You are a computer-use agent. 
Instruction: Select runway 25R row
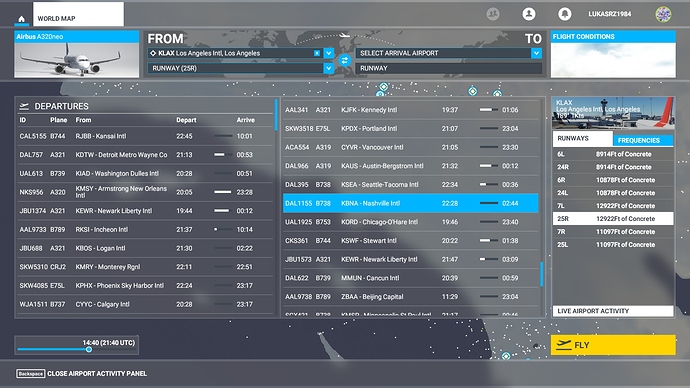tap(613, 219)
